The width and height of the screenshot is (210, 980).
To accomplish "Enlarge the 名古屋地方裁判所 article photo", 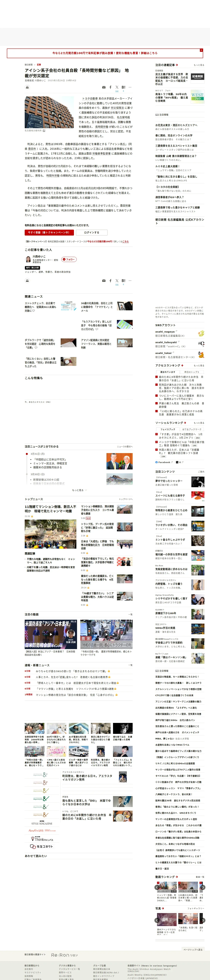I will click(x=50, y=112).
